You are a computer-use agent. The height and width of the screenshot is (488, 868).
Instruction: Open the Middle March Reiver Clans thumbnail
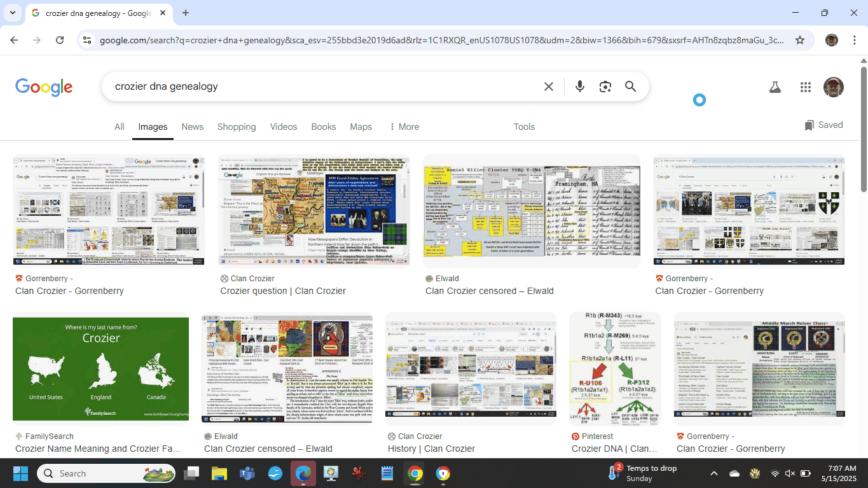click(759, 369)
